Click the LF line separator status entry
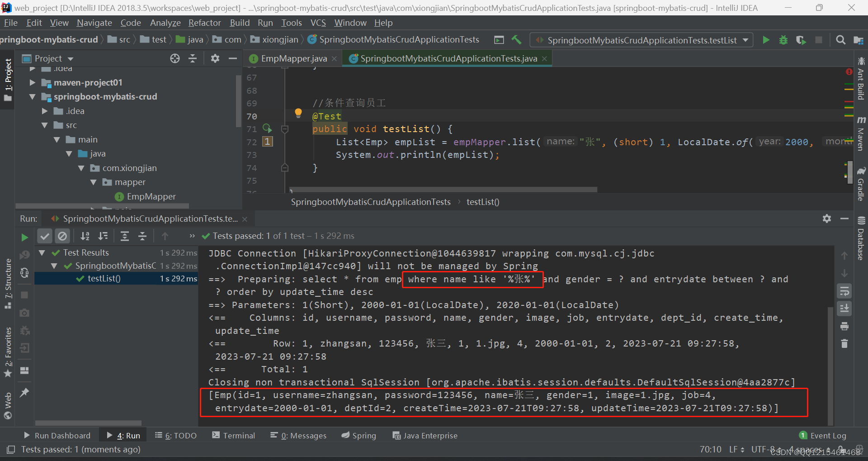 [736, 449]
